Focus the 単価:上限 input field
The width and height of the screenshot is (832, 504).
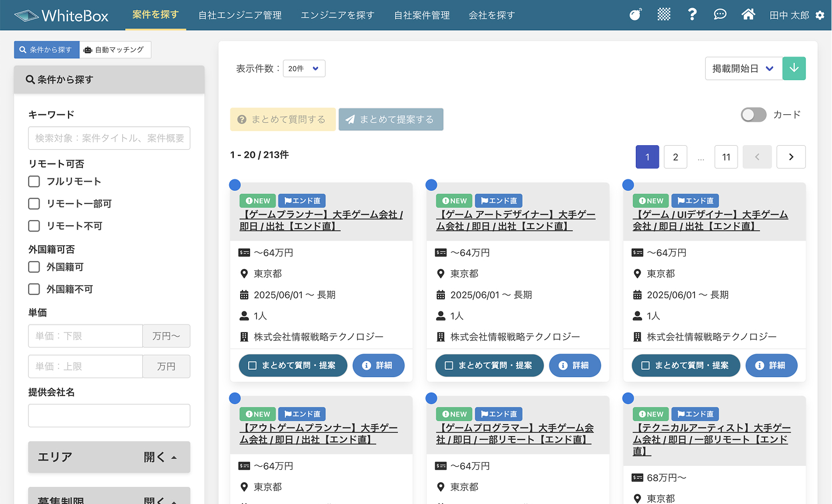click(85, 366)
